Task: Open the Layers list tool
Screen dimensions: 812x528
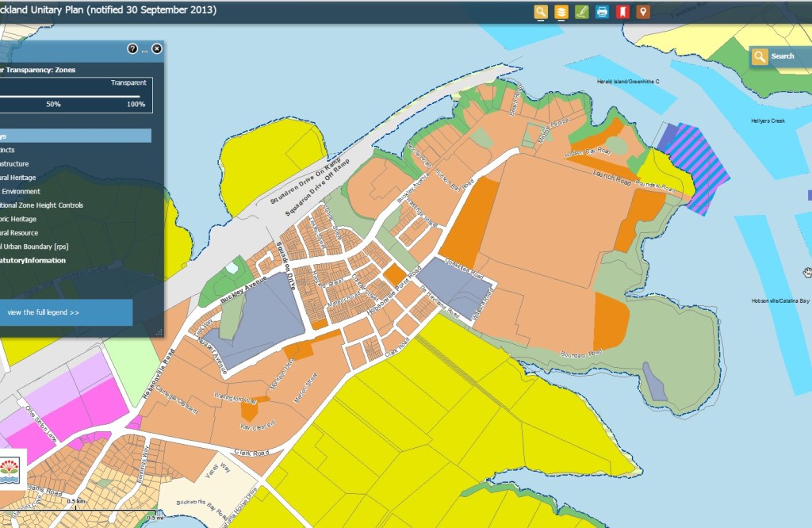Action: 561,11
